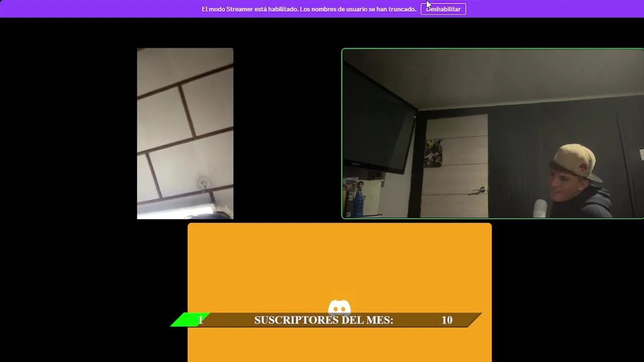The height and width of the screenshot is (362, 644).
Task: Click the goal number 10 on subscriber bar
Action: (x=447, y=320)
